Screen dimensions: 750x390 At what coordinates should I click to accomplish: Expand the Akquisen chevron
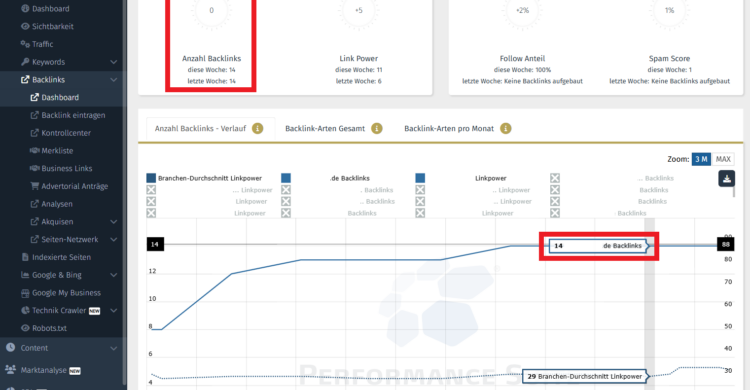[113, 222]
